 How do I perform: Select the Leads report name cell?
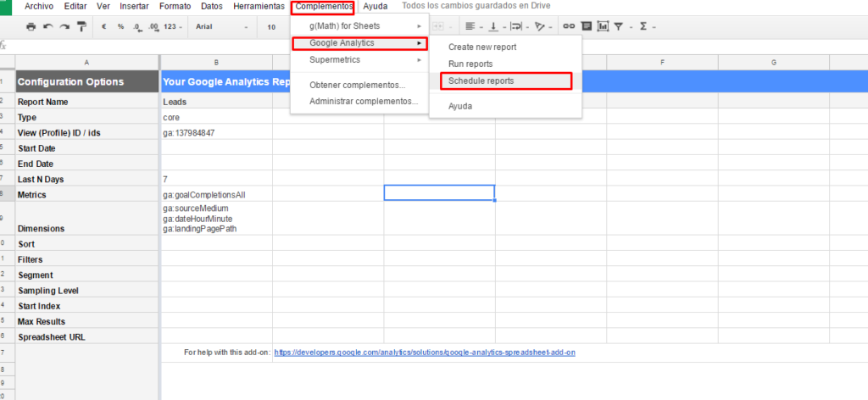[x=216, y=102]
